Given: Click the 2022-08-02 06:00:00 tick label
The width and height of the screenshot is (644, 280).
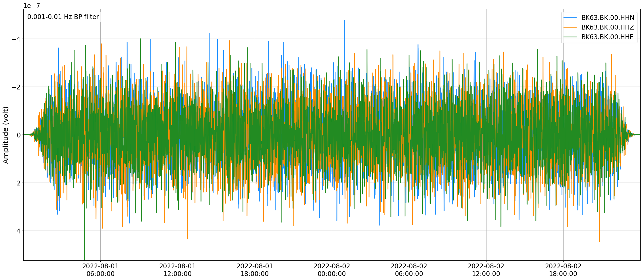Looking at the screenshot, I should [409, 270].
